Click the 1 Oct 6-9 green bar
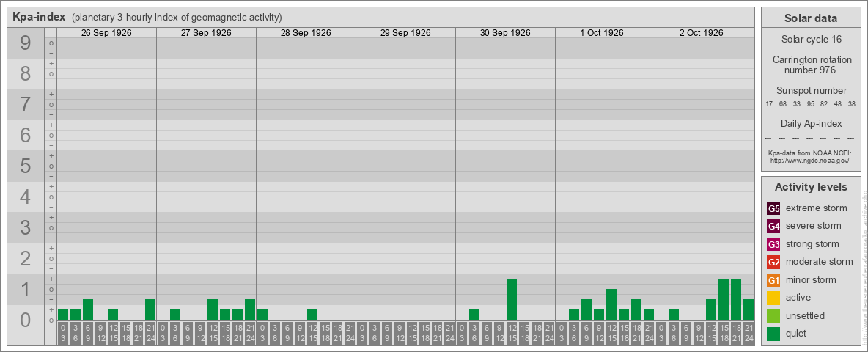The width and height of the screenshot is (868, 352). point(586,310)
